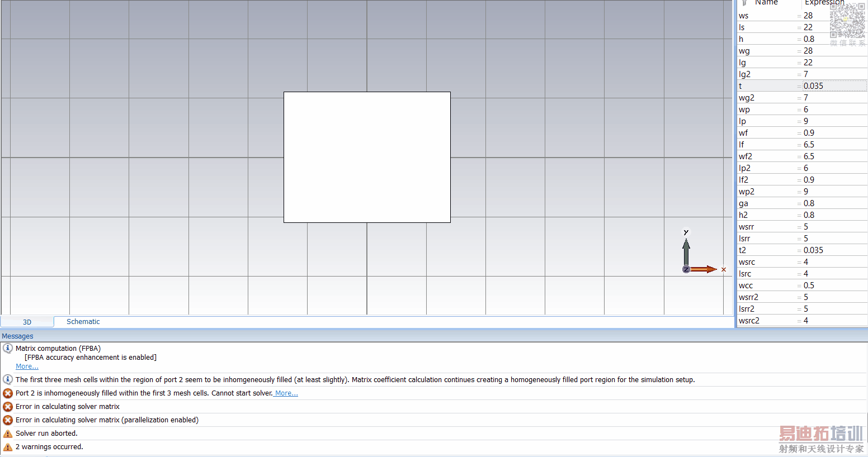Click the error icon beside the Port 2 inhomogeneously filled message
This screenshot has height=457, width=868.
(8, 393)
